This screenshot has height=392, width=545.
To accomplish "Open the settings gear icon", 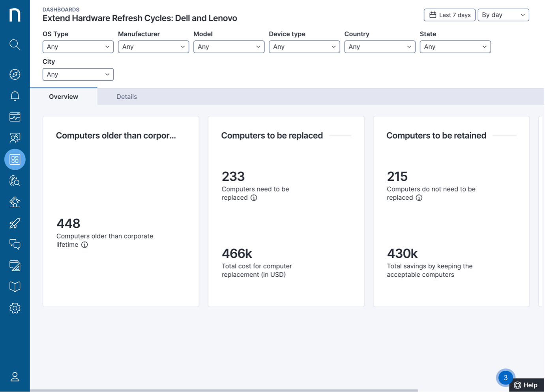I will pyautogui.click(x=15, y=308).
